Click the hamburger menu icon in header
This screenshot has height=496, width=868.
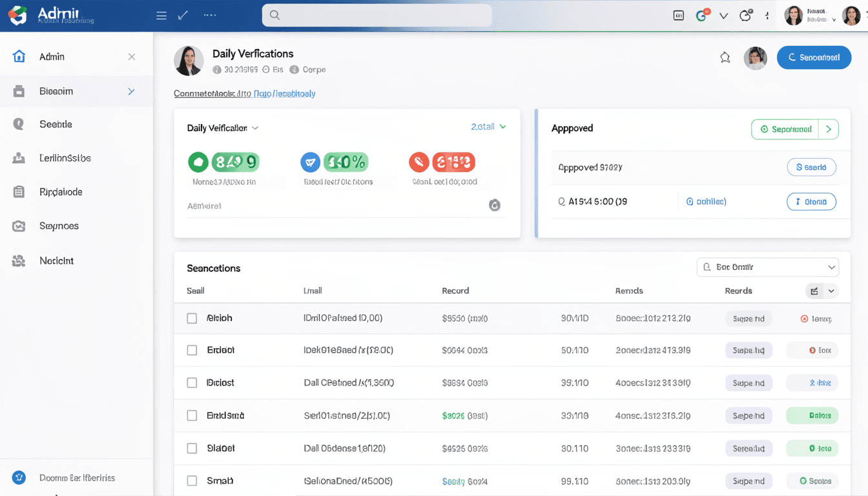click(161, 15)
